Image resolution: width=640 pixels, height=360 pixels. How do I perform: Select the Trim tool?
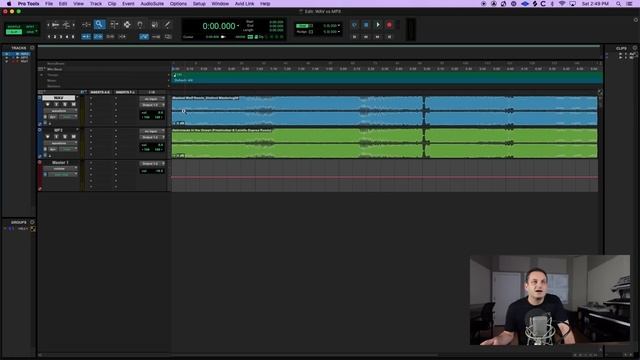coord(114,24)
